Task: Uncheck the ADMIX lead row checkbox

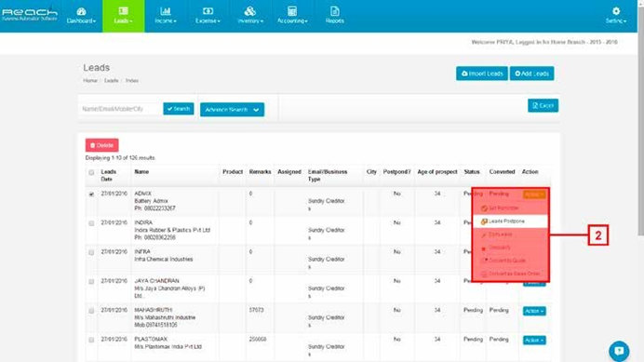Action: point(91,194)
